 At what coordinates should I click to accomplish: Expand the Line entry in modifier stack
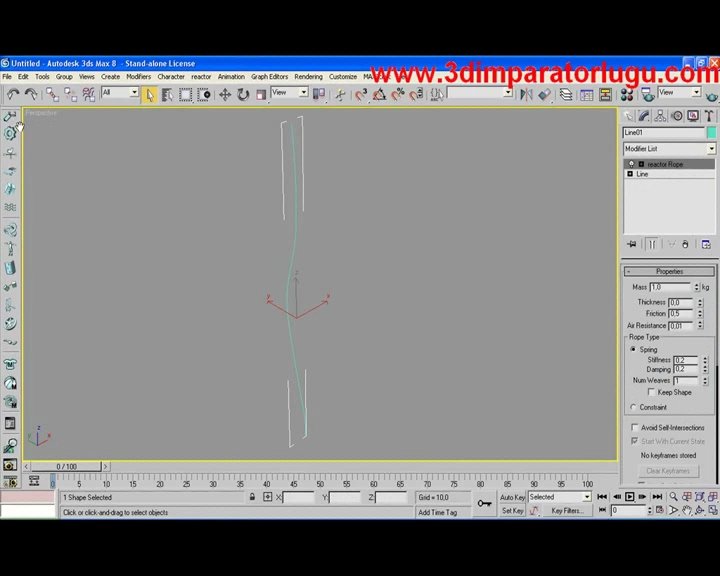(x=630, y=174)
